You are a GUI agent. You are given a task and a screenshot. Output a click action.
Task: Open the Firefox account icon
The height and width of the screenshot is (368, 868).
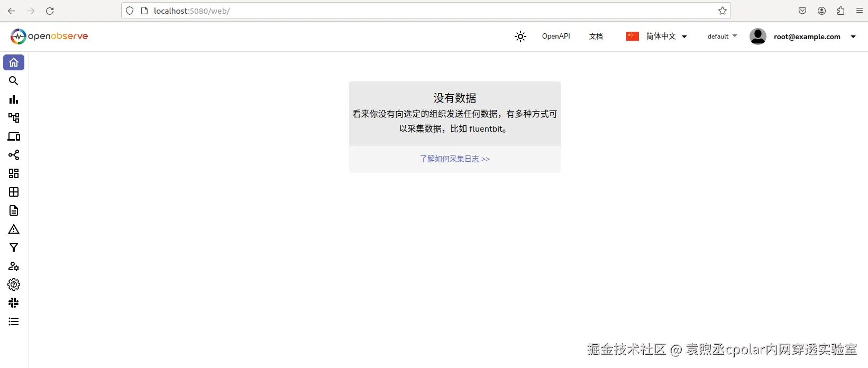pos(821,11)
